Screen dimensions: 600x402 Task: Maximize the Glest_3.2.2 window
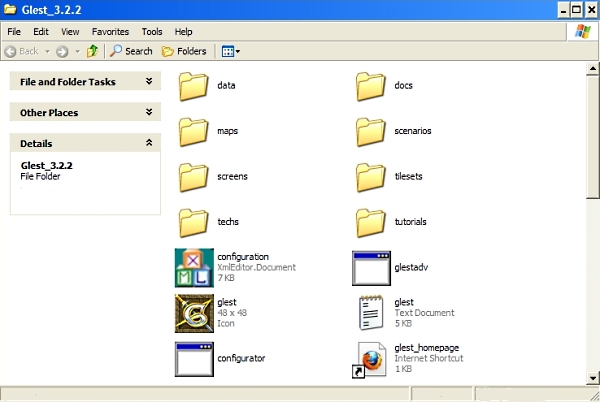tap(577, 10)
